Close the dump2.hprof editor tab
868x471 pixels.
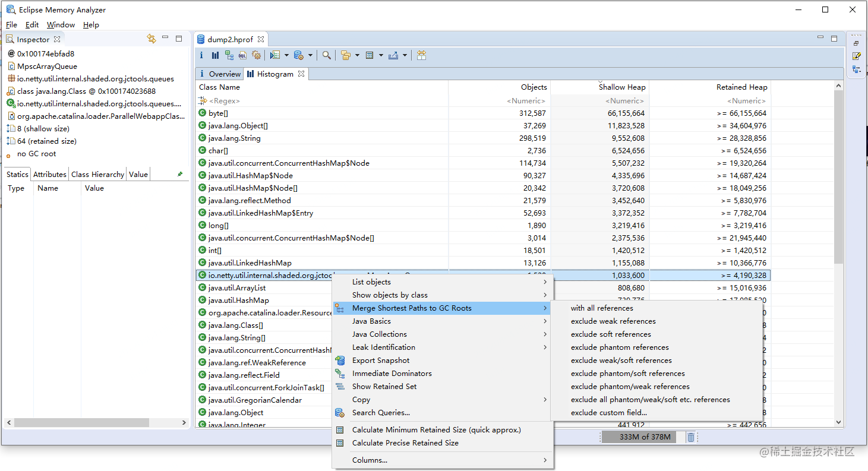pos(260,39)
